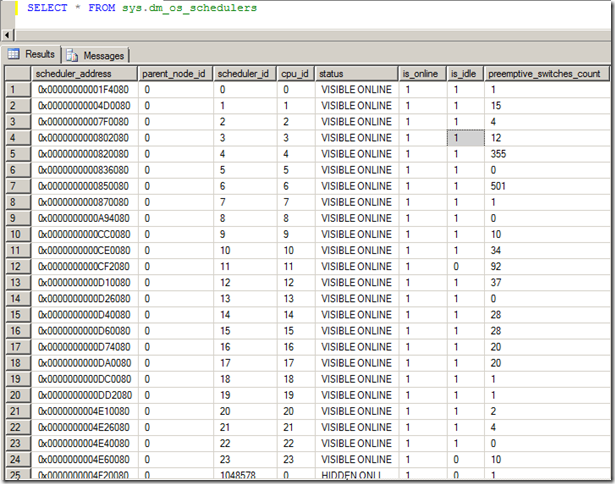
Task: Select the is_online column header
Action: point(422,74)
